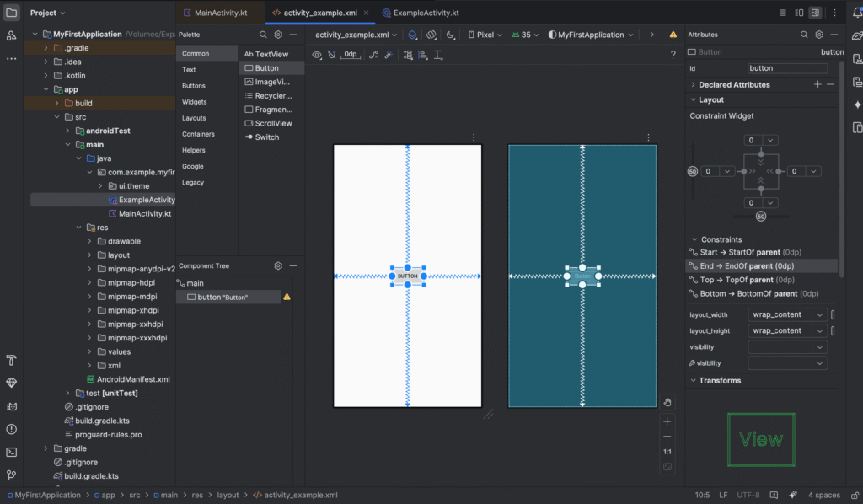Collapse the Transforms section
863x504 pixels.
[693, 380]
